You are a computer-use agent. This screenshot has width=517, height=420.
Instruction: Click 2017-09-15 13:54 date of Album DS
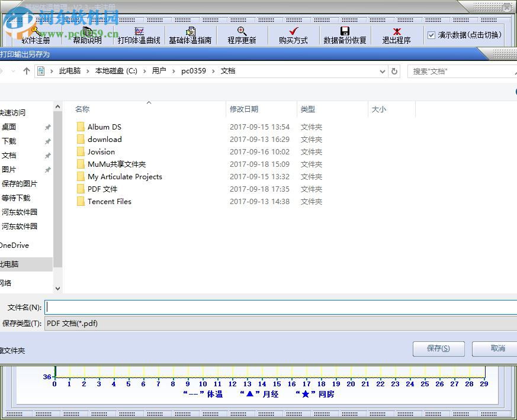[x=259, y=127]
